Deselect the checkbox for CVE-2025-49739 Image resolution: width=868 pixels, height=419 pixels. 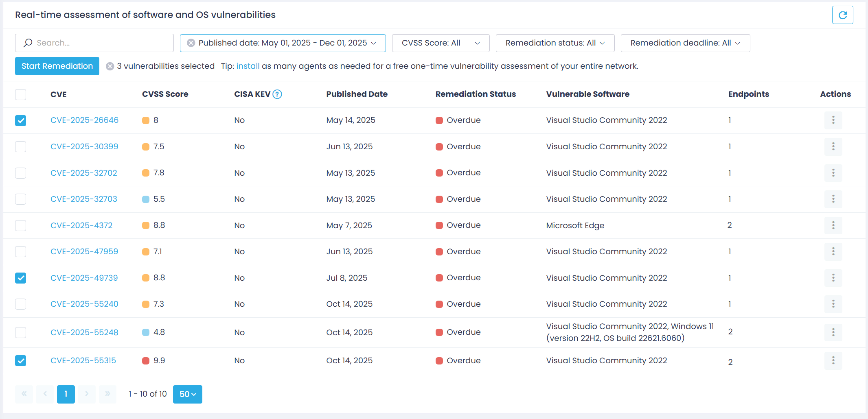20,278
